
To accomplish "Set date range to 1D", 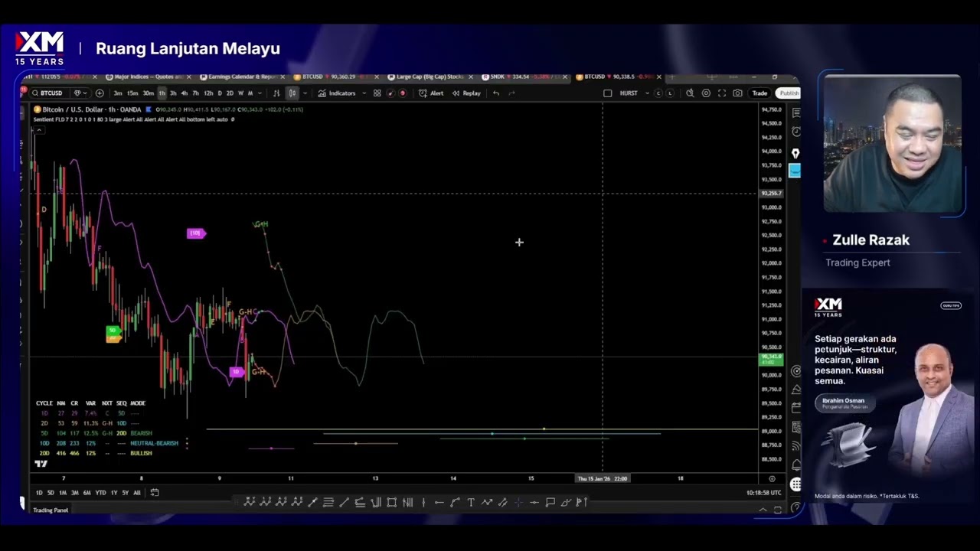I will click(x=39, y=493).
